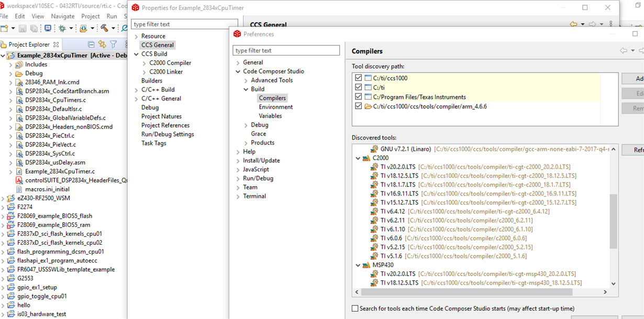Click Link with Editor arrows icon
This screenshot has width=644, height=319.
pos(102,44)
